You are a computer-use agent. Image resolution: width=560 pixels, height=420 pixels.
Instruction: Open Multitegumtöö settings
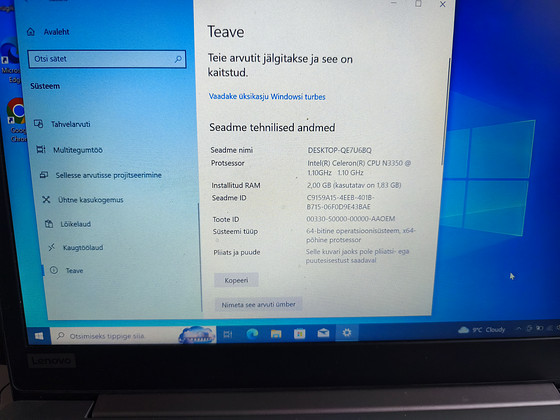point(78,150)
